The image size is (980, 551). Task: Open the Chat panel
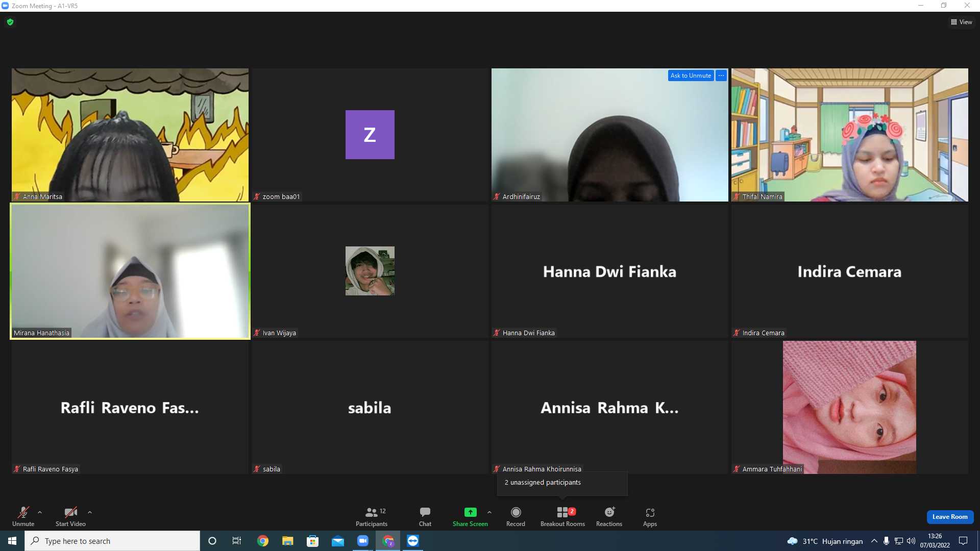click(425, 516)
